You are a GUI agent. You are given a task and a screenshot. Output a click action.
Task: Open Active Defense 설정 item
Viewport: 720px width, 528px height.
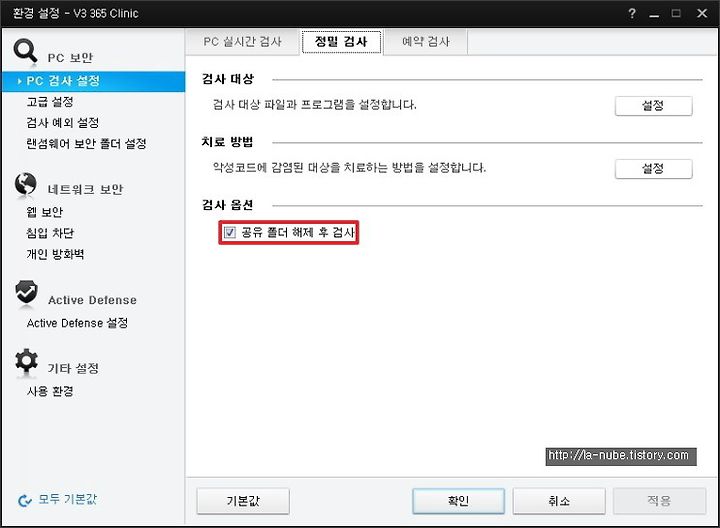coord(77,323)
